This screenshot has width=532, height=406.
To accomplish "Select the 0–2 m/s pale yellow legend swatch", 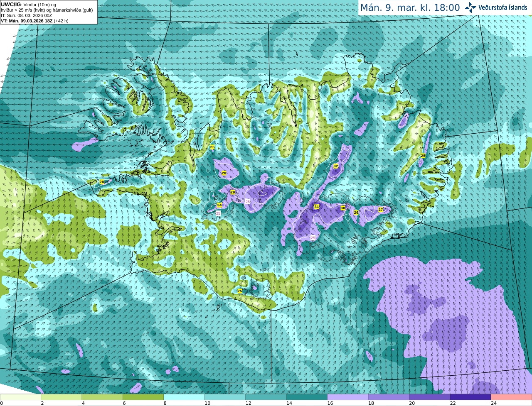I will click(20, 397).
